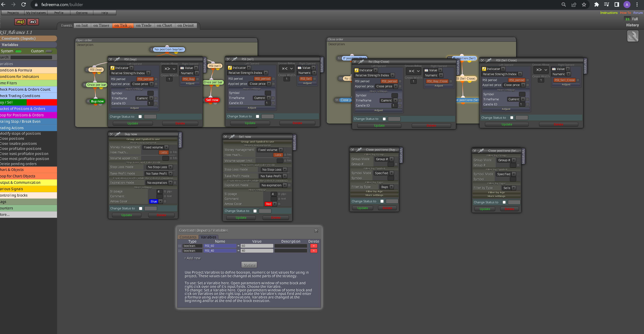Click the .mq5 export icon

tap(20, 22)
